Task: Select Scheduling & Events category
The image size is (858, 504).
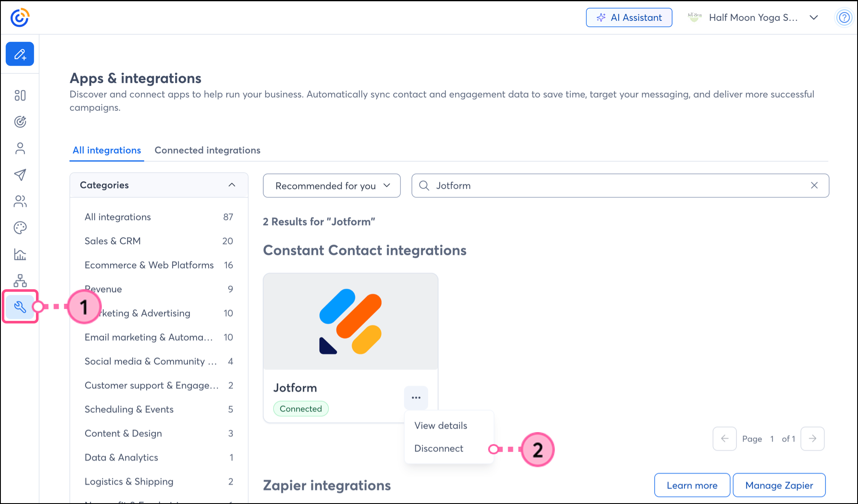Action: (x=159, y=409)
